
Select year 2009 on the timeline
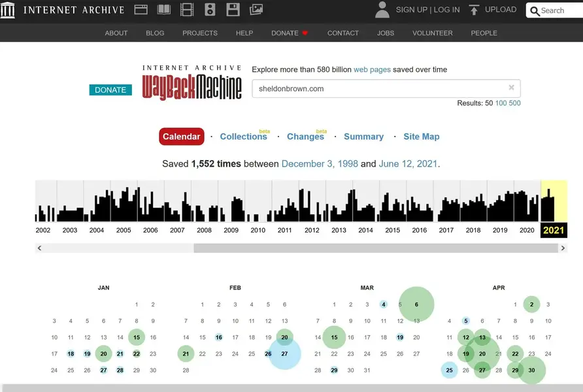231,230
